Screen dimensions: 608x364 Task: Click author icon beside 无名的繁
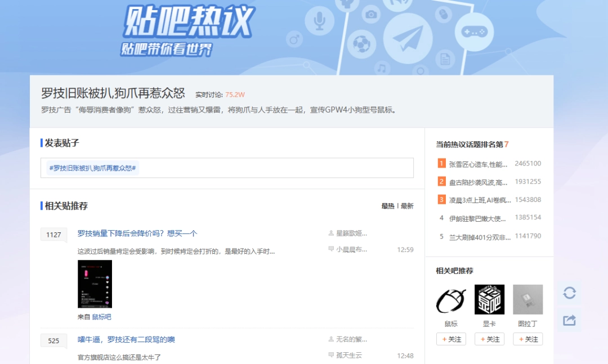coord(331,339)
